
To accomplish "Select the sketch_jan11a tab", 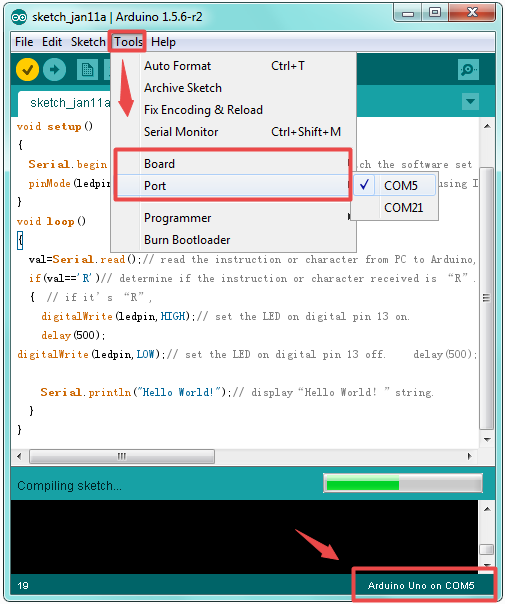I will [x=65, y=103].
